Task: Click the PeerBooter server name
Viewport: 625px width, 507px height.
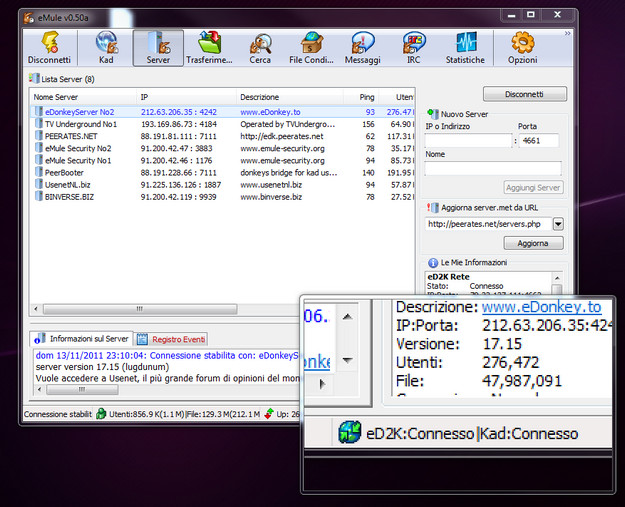Action: point(64,173)
